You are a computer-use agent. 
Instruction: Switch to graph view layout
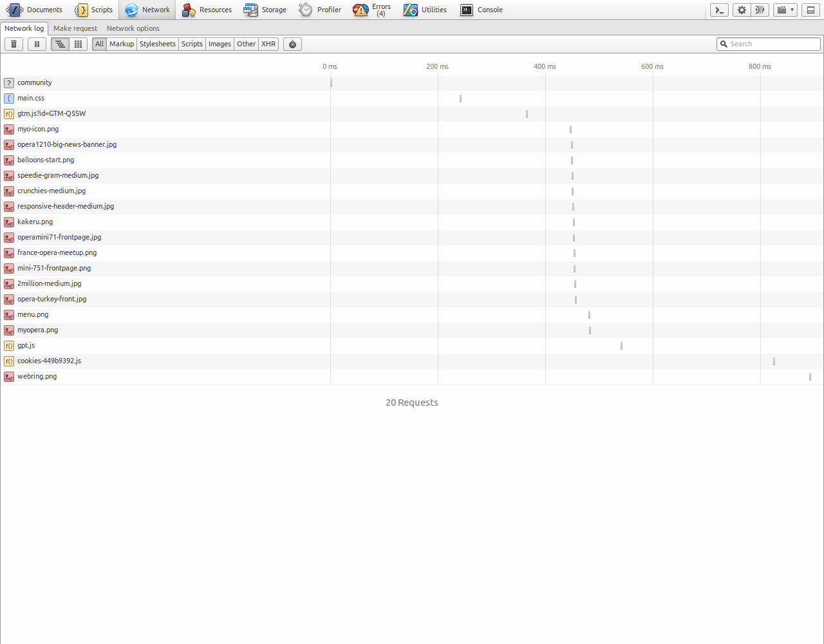pyautogui.click(x=60, y=44)
